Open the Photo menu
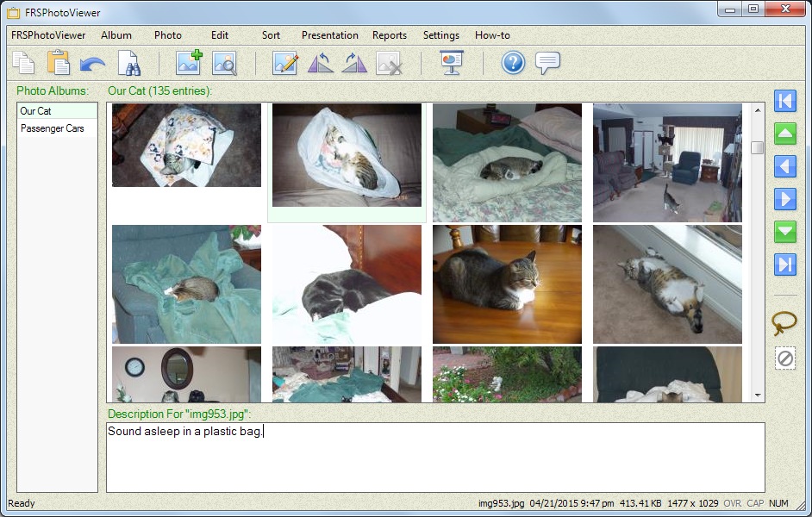Image resolution: width=812 pixels, height=517 pixels. coord(168,35)
